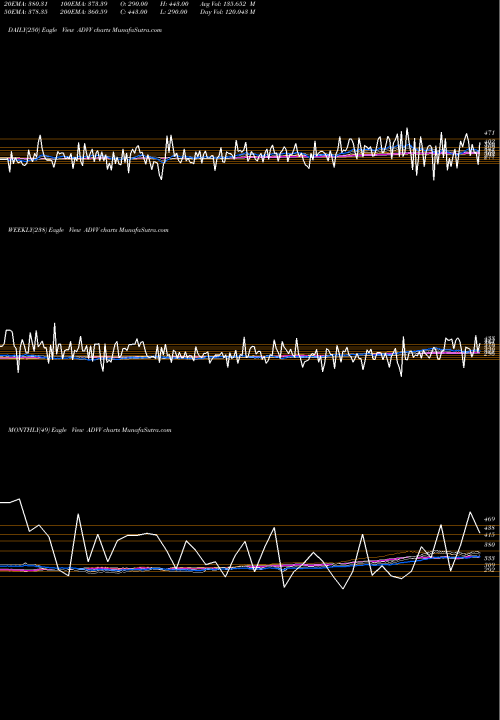Click the 380 level label on monthly chart
The image size is (500, 720).
[x=489, y=545]
